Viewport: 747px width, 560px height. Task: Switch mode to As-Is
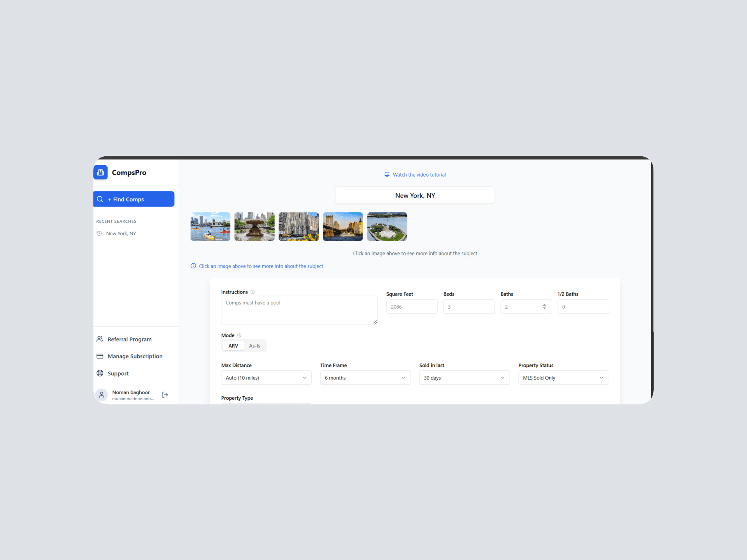tap(255, 346)
